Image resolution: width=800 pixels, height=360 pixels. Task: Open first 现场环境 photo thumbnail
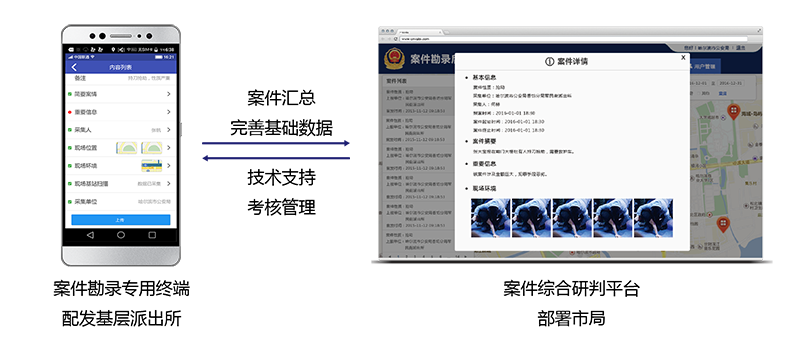pyautogui.click(x=490, y=218)
